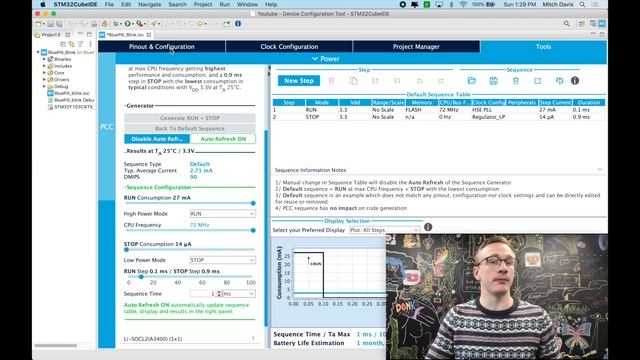Click the Display Selection info icon
The image size is (640, 360).
(428, 227)
